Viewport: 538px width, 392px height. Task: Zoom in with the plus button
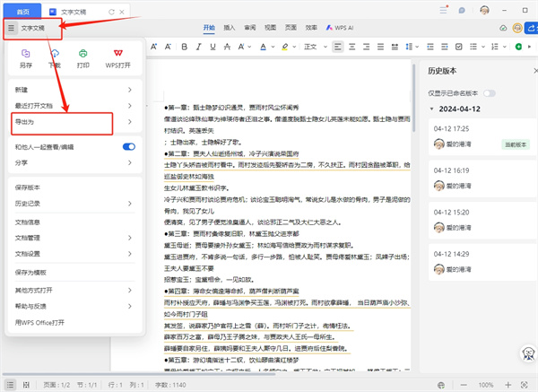click(508, 385)
